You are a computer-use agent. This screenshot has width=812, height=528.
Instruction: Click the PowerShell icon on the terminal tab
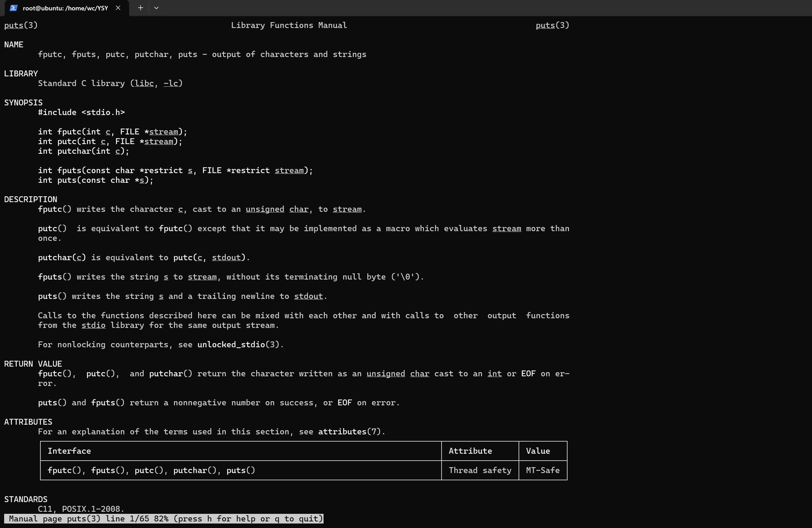[x=13, y=8]
